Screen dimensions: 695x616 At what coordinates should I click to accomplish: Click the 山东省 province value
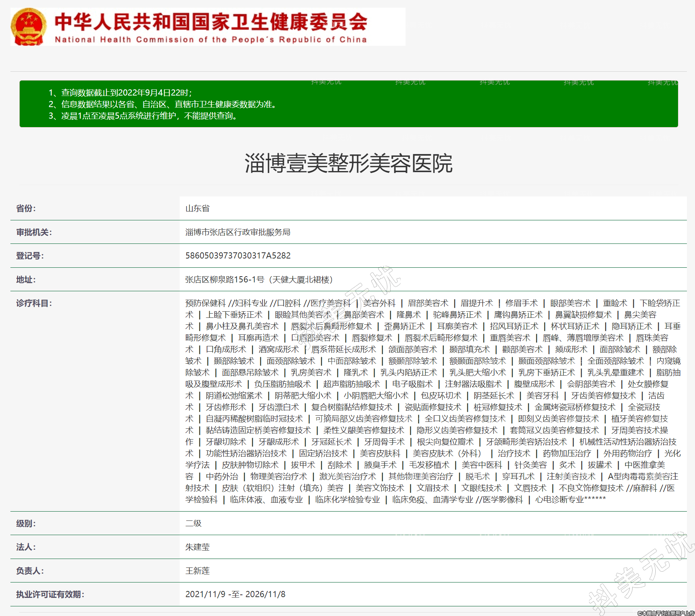[x=197, y=208]
